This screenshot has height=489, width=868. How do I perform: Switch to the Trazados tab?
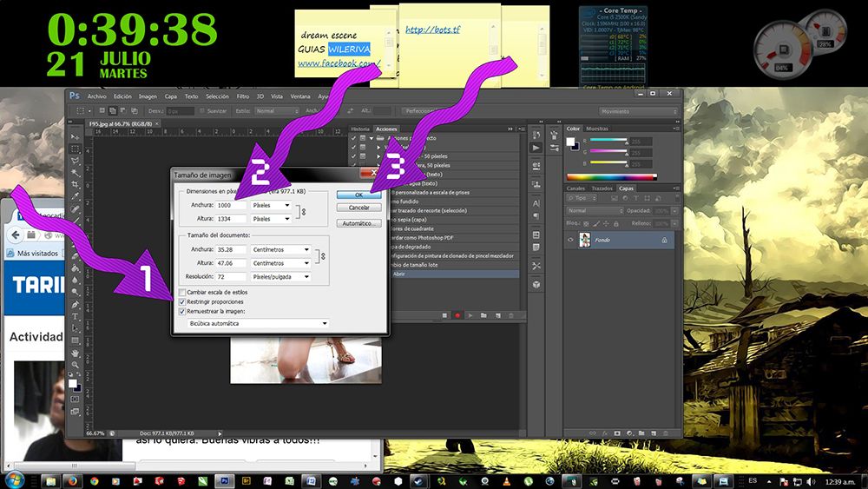[x=602, y=188]
